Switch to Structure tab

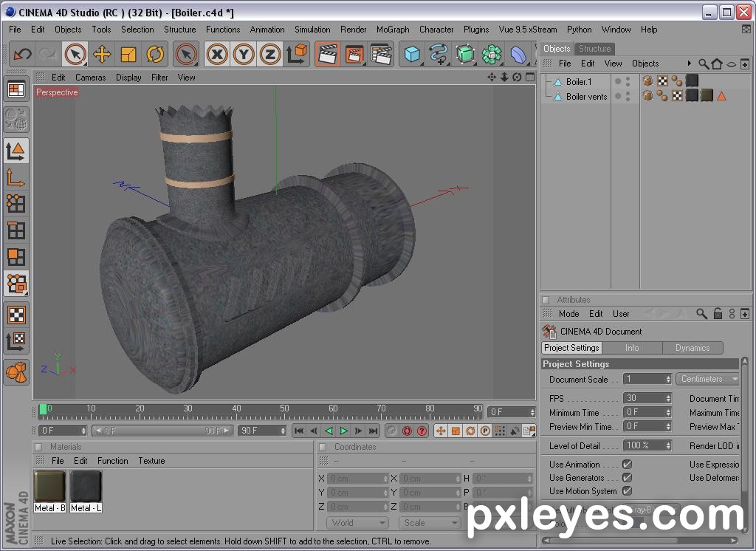(x=594, y=49)
